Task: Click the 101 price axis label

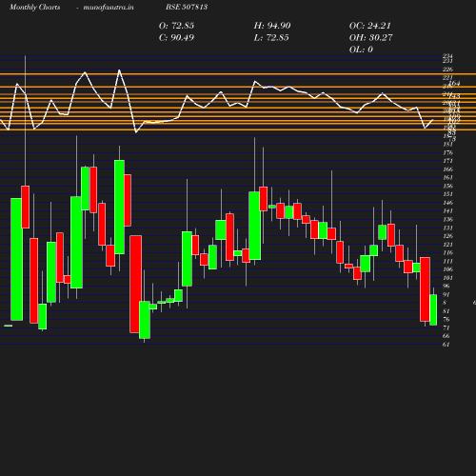Action: click(x=447, y=278)
